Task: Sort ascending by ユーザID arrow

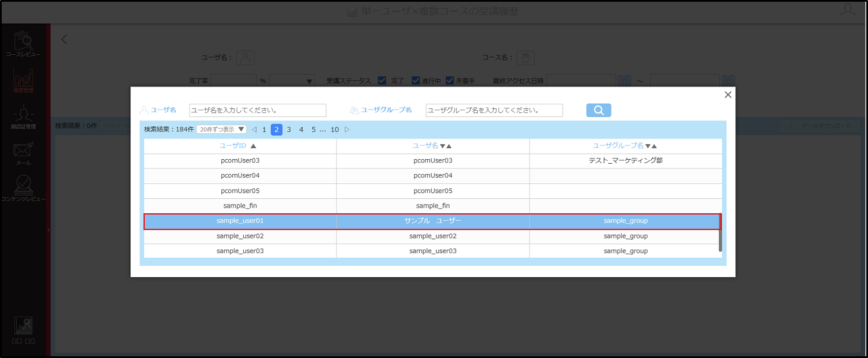Action: pos(254,146)
